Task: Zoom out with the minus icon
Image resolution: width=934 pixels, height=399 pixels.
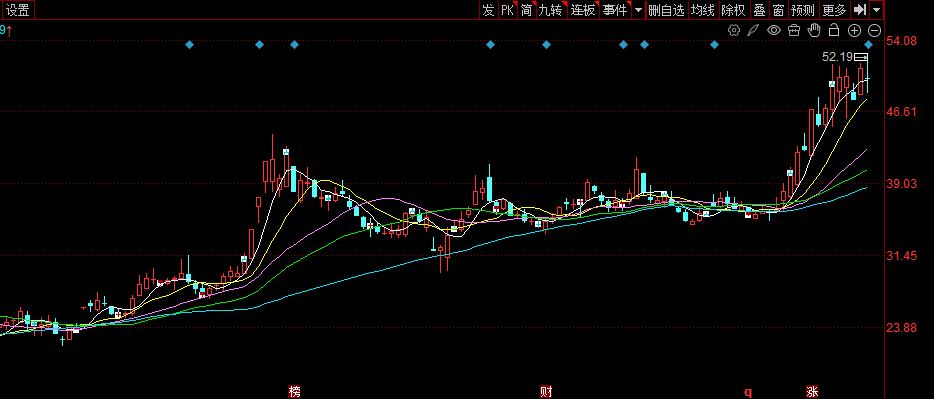Action: coord(874,30)
